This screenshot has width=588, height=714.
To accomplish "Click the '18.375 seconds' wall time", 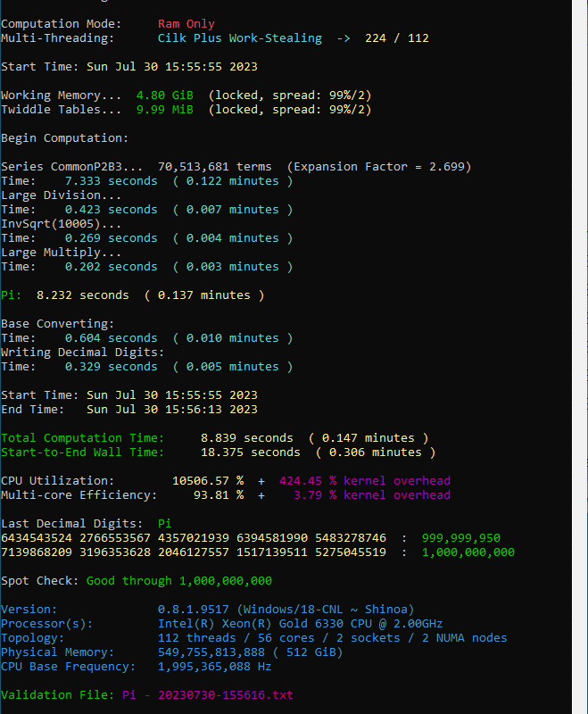I will [x=251, y=452].
